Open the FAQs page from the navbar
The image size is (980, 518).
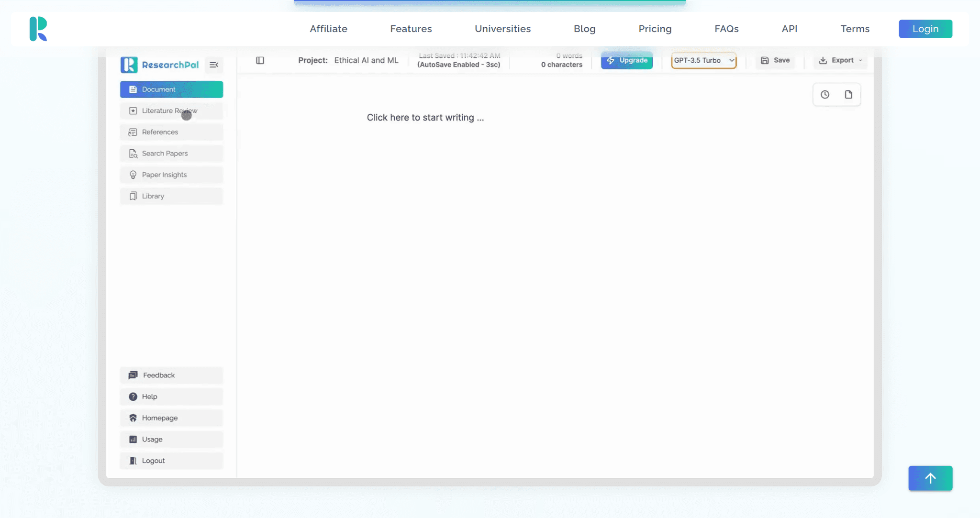click(726, 29)
